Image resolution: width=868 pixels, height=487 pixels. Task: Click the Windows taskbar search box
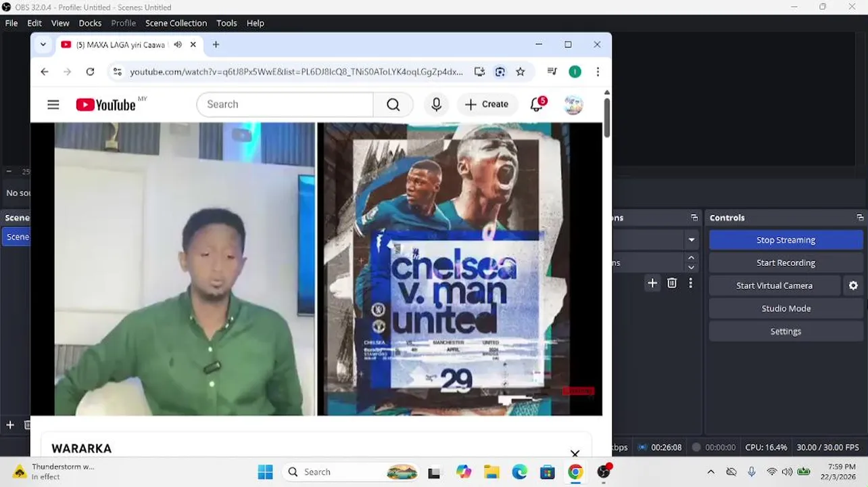(351, 472)
